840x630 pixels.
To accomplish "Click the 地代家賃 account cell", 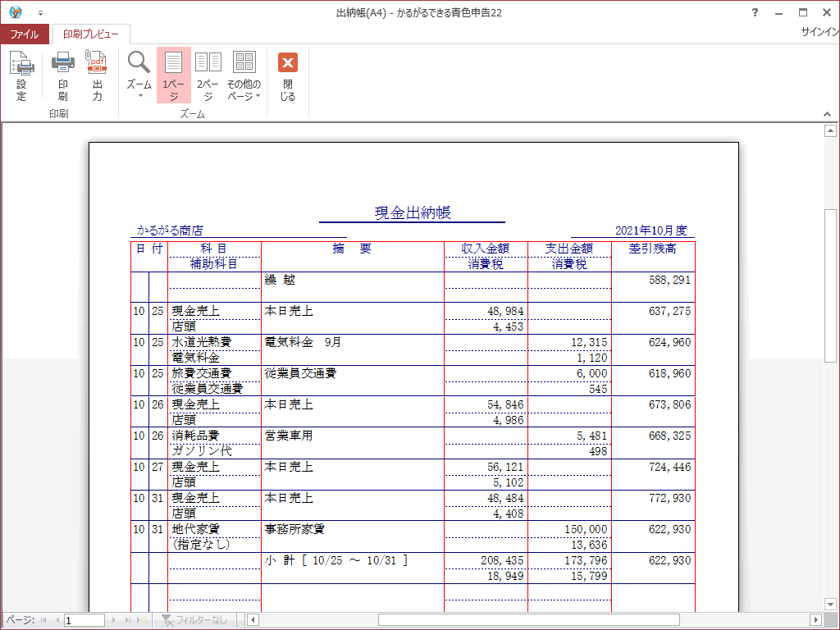I will coord(195,529).
